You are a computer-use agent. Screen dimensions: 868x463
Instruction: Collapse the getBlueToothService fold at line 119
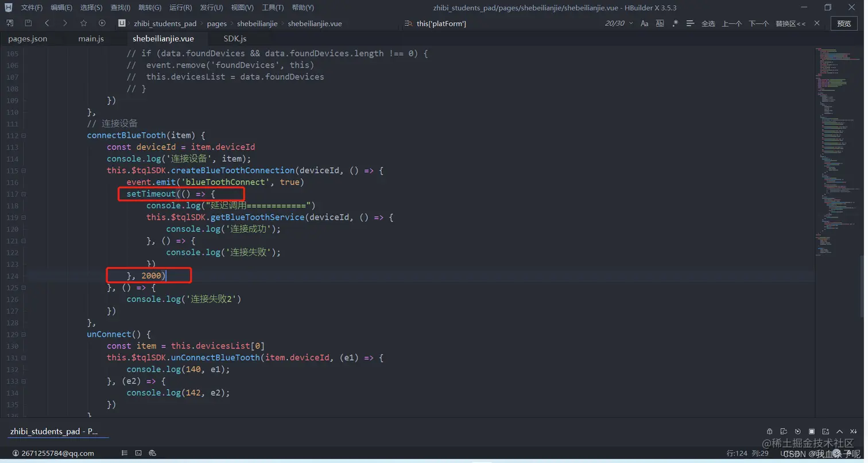(24, 217)
